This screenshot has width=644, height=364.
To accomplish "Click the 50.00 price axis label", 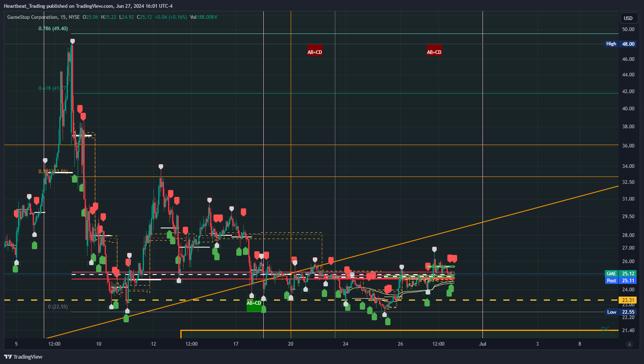I will (x=628, y=29).
